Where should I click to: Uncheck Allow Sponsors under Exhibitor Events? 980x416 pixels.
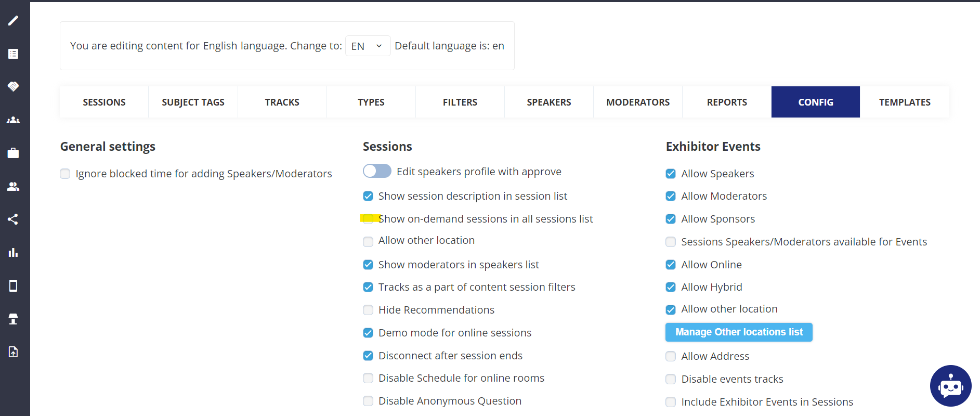671,219
